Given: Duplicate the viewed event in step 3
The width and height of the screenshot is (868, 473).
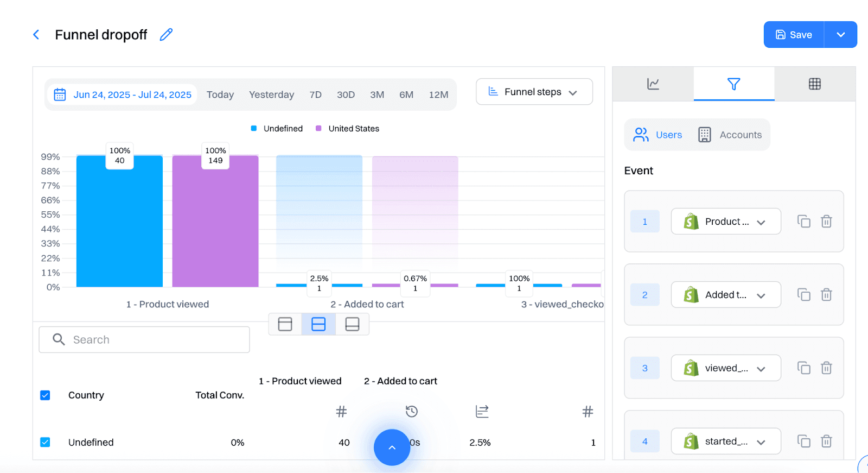Looking at the screenshot, I should (x=803, y=368).
